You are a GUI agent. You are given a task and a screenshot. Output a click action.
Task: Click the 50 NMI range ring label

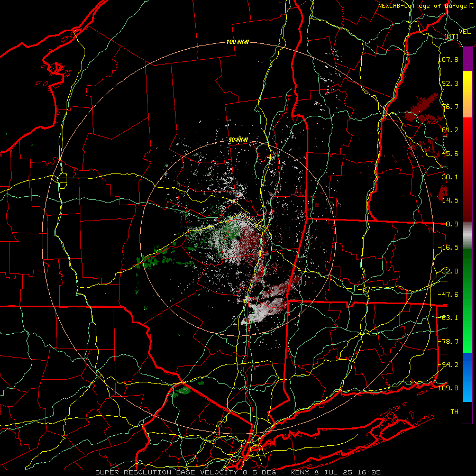pyautogui.click(x=238, y=140)
